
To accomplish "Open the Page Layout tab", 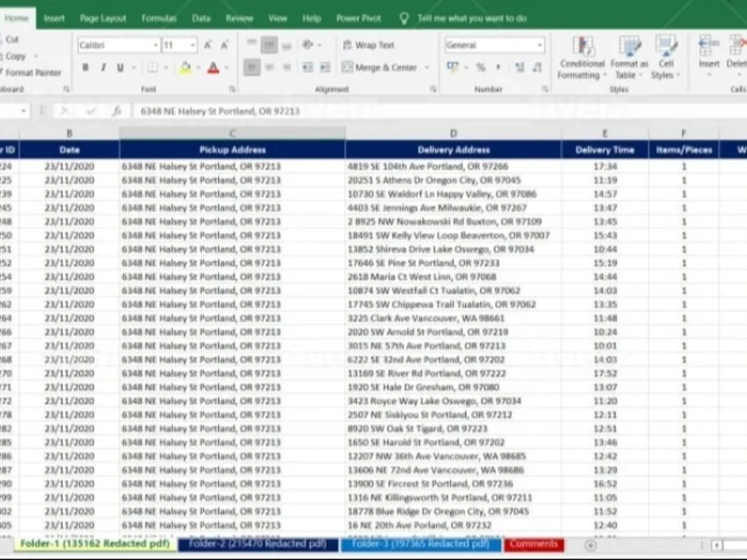I will (x=103, y=18).
